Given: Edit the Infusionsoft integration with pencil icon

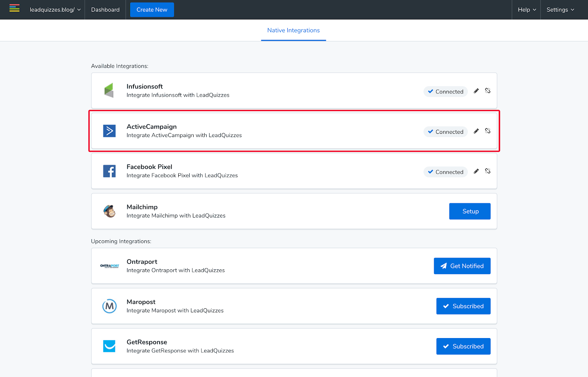Looking at the screenshot, I should click(476, 91).
